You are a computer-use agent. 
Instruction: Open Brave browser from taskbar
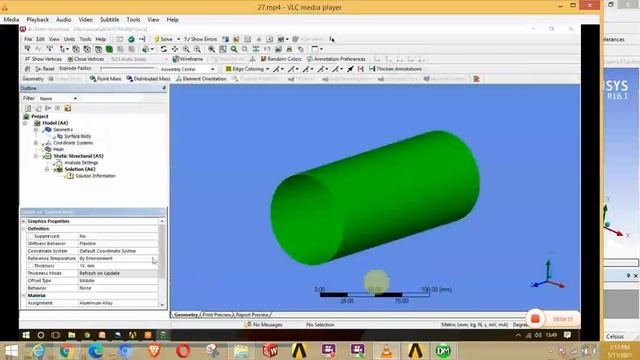(x=154, y=351)
